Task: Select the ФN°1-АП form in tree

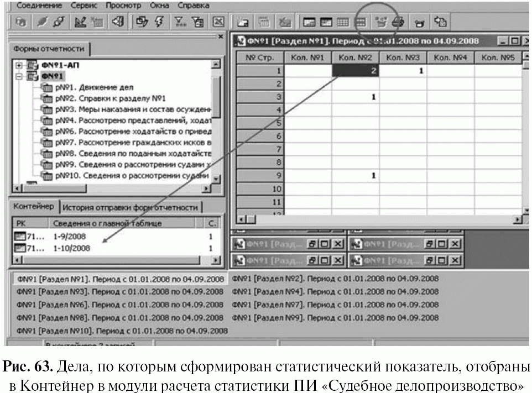Action: [60, 65]
